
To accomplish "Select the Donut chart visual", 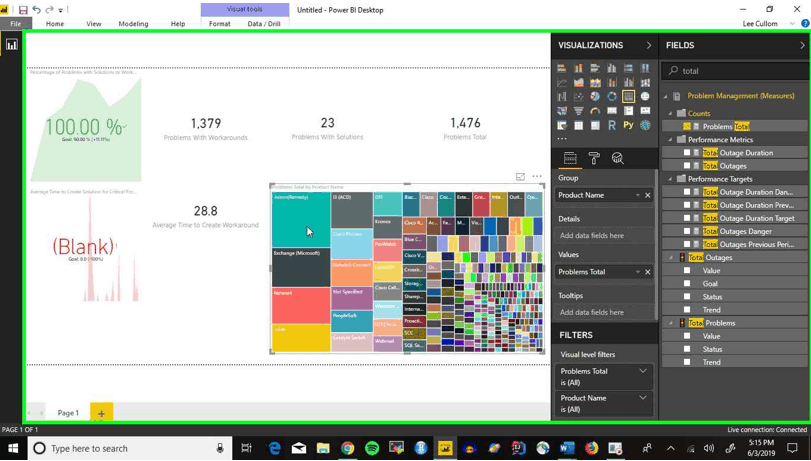I will tap(612, 96).
